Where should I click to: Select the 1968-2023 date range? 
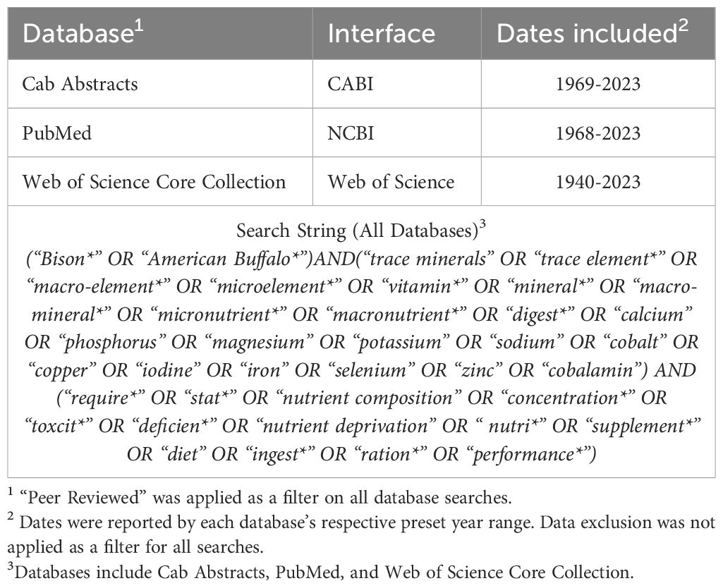pos(598,133)
